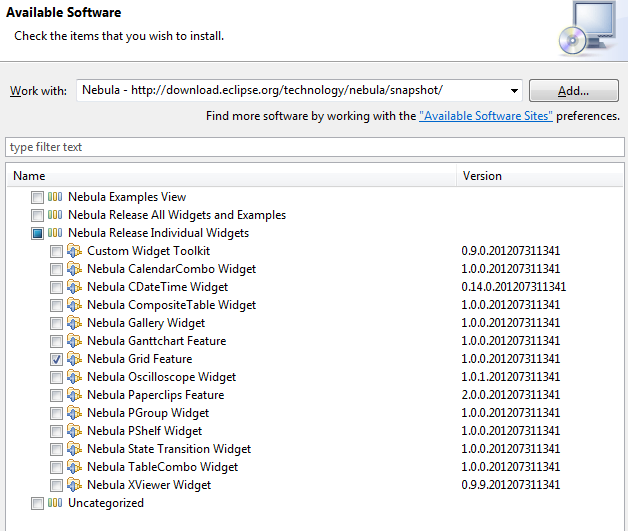Click the Nebula TableCombo Widget feature icon
The image size is (628, 531).
(x=74, y=467)
